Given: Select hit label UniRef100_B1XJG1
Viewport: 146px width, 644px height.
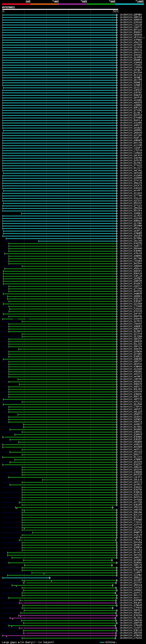Looking at the screenshot, I should tap(131, 75).
